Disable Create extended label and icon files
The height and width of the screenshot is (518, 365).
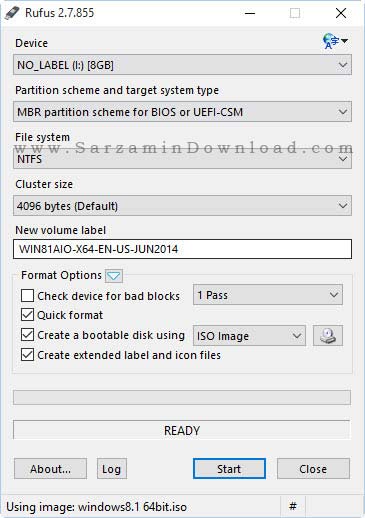[x=27, y=355]
